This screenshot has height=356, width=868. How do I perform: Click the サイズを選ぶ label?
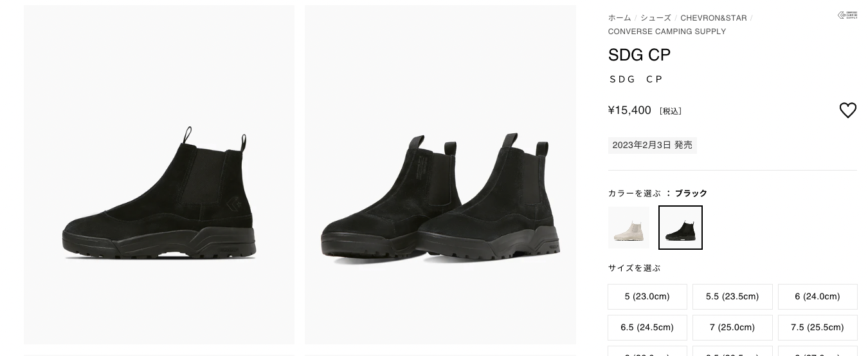[x=634, y=268]
